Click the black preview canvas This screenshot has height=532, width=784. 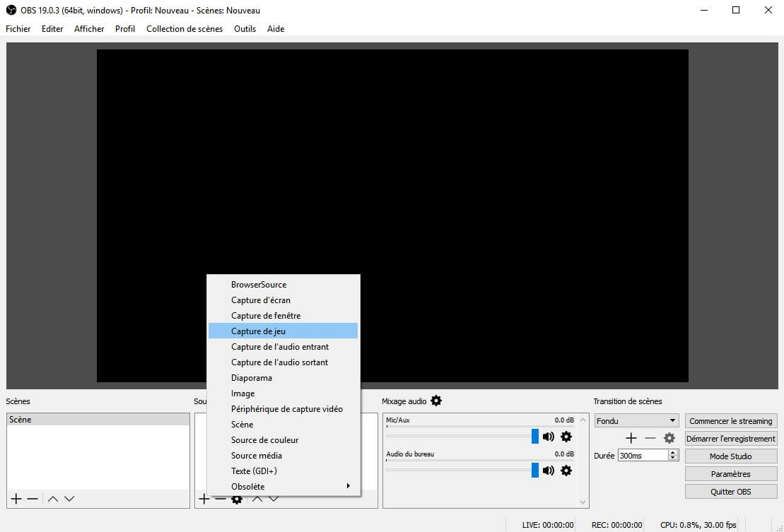[x=392, y=215]
